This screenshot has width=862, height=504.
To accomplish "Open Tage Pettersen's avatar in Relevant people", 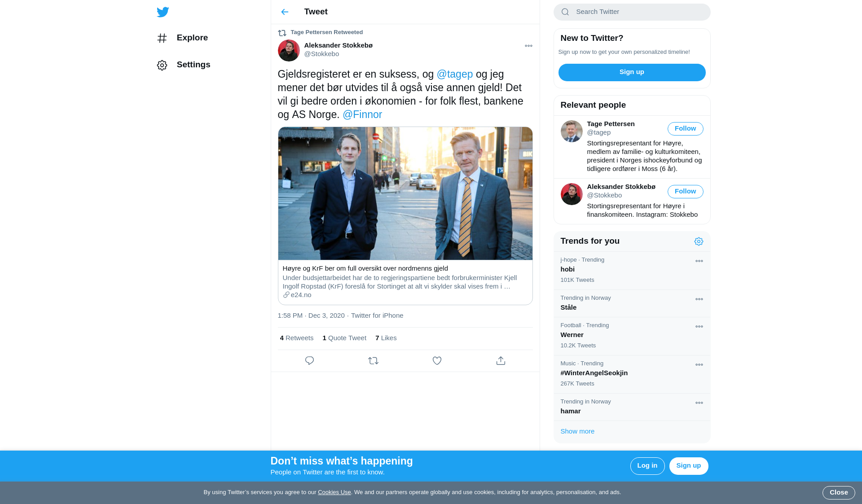I will tap(572, 131).
